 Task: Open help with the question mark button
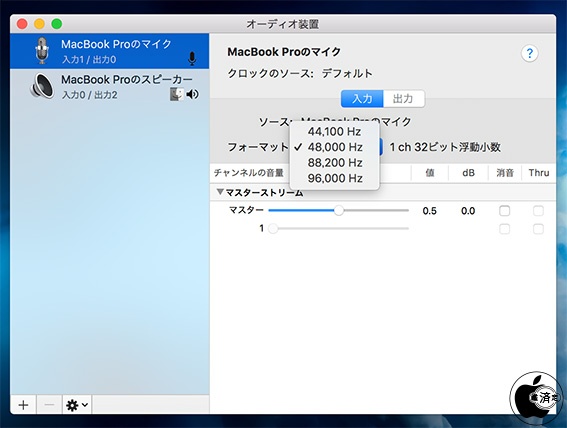pos(529,54)
